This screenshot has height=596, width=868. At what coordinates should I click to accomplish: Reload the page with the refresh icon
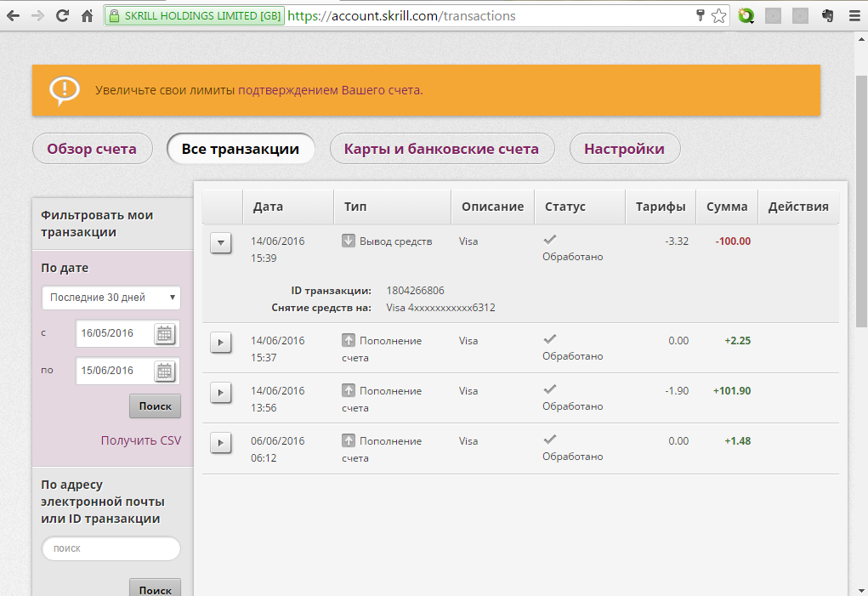pos(62,15)
